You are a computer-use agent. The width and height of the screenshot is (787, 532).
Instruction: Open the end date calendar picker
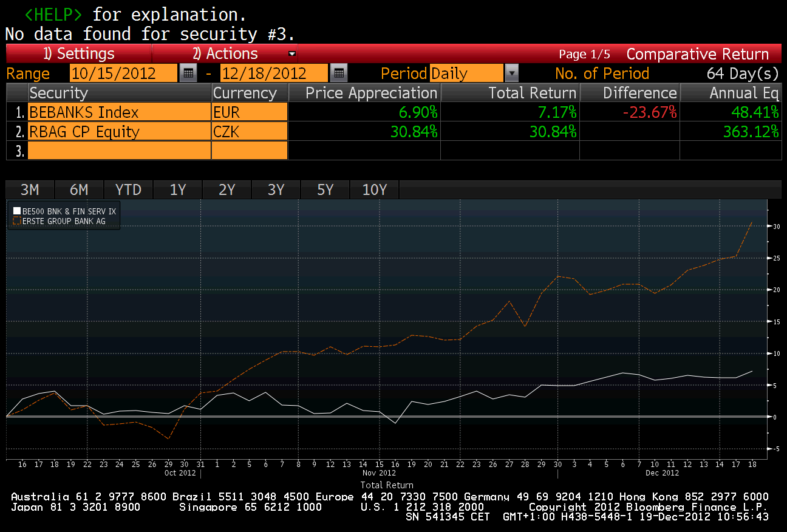339,73
